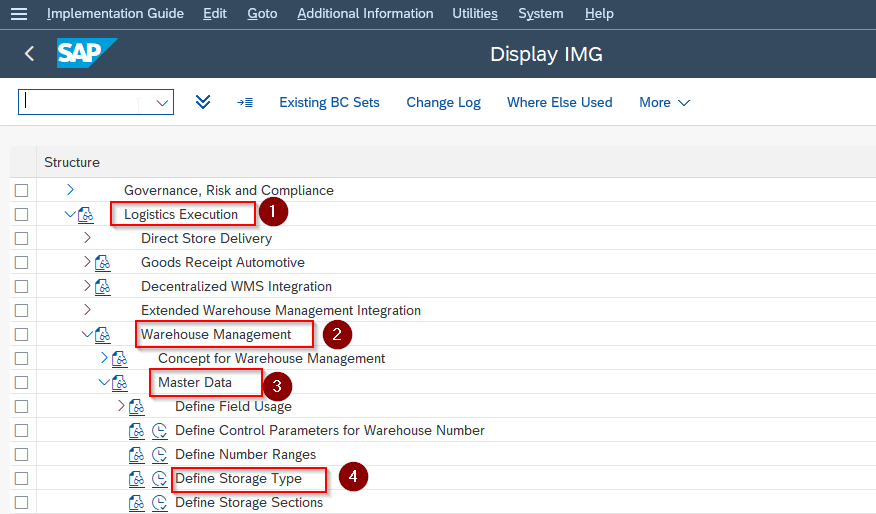Open documentation icon for Define Storage Type
Viewport: 876px width, 514px height.
coord(137,479)
